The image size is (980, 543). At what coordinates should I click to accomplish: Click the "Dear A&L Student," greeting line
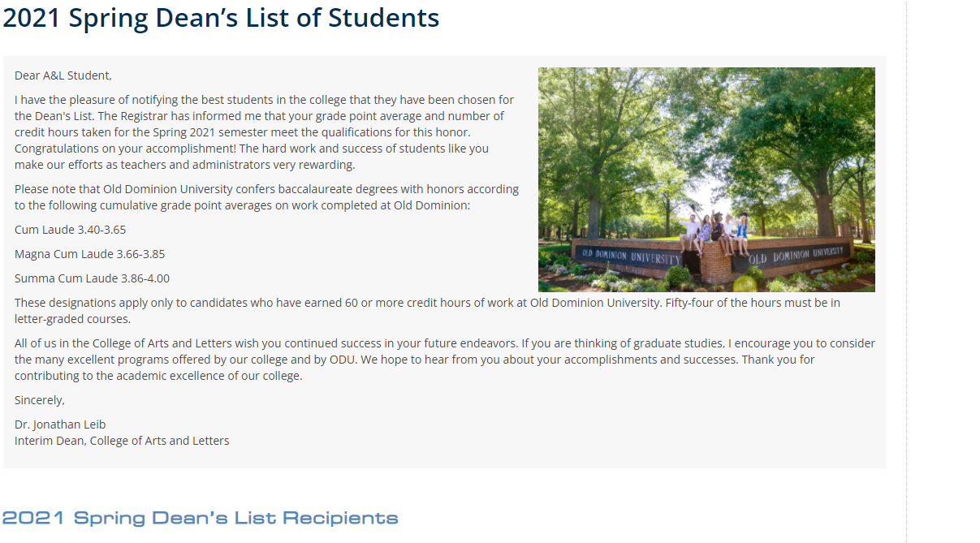coord(63,75)
